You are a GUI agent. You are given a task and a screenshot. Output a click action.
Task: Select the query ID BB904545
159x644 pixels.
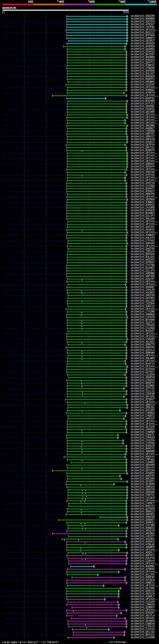coord(9,8)
